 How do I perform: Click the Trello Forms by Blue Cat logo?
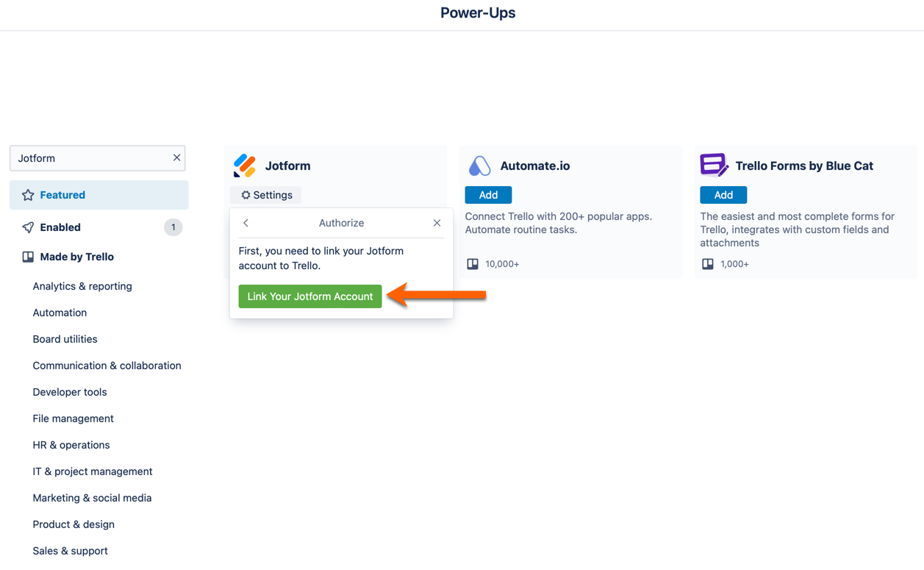coord(713,165)
